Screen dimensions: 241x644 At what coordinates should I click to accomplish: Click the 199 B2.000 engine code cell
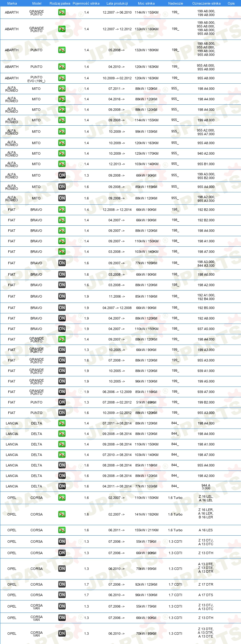tap(206, 402)
